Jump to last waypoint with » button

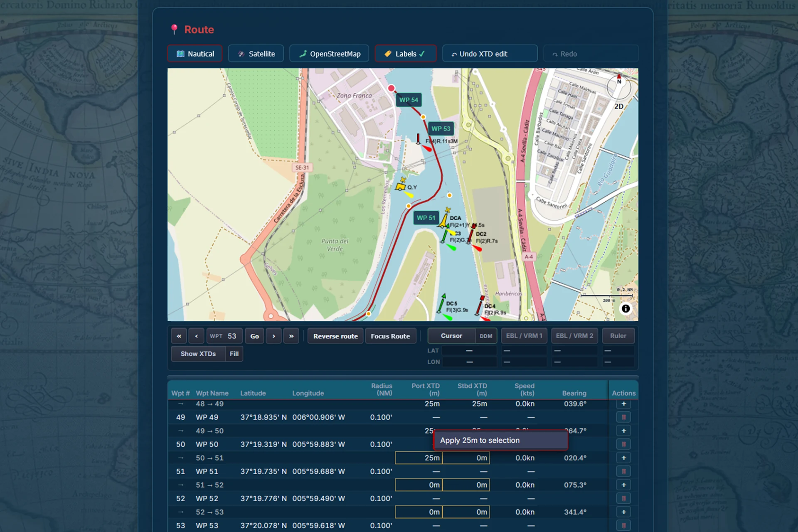(x=291, y=336)
